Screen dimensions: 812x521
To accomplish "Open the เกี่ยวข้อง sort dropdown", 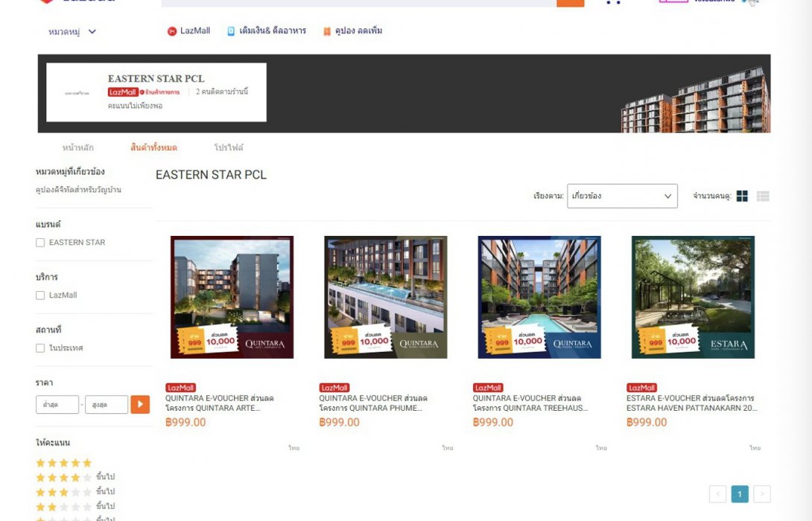I will point(623,196).
